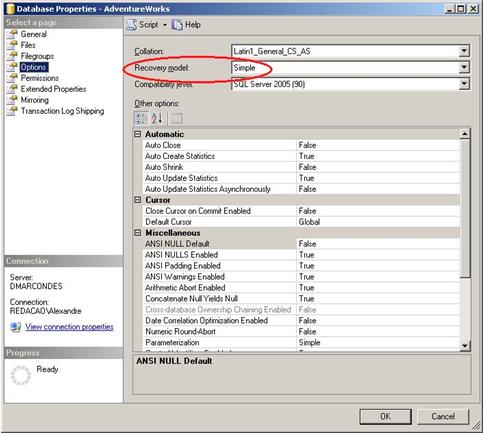Select the Options page

pos(33,67)
